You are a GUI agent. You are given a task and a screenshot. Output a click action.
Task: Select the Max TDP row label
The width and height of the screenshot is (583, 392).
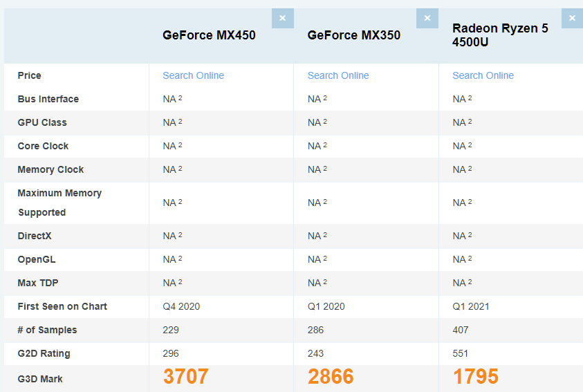click(38, 283)
